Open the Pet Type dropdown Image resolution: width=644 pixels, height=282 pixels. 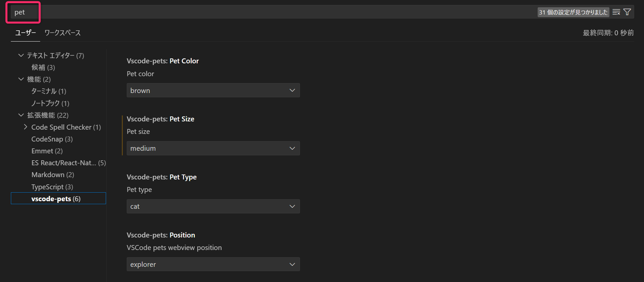pos(213,206)
